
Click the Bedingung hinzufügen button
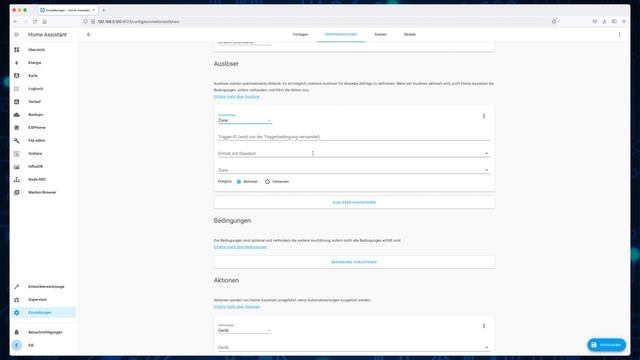tap(354, 262)
